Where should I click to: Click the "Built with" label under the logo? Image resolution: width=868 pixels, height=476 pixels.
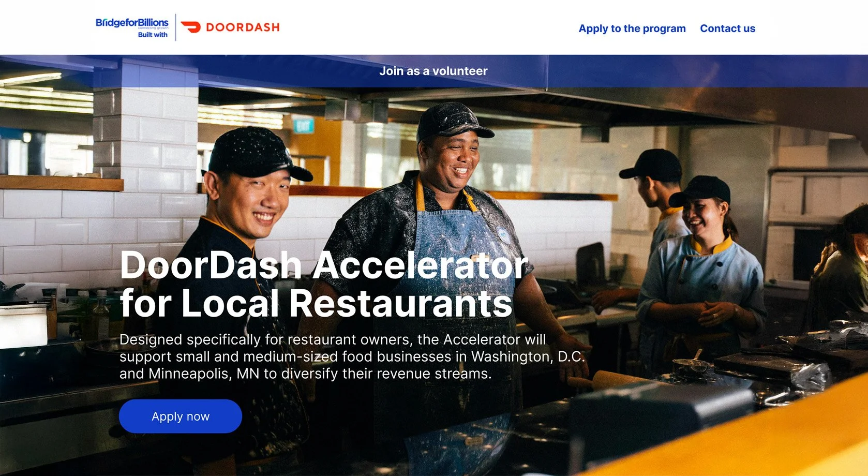(153, 35)
